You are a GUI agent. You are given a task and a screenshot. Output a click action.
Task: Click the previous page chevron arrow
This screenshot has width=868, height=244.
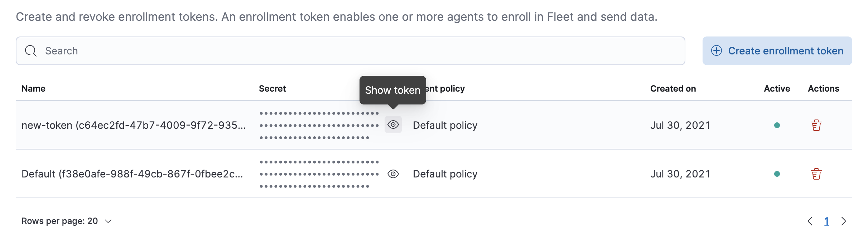[810, 221]
